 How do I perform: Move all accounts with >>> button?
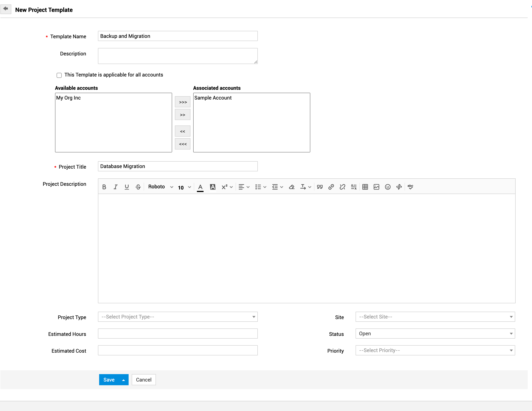182,102
